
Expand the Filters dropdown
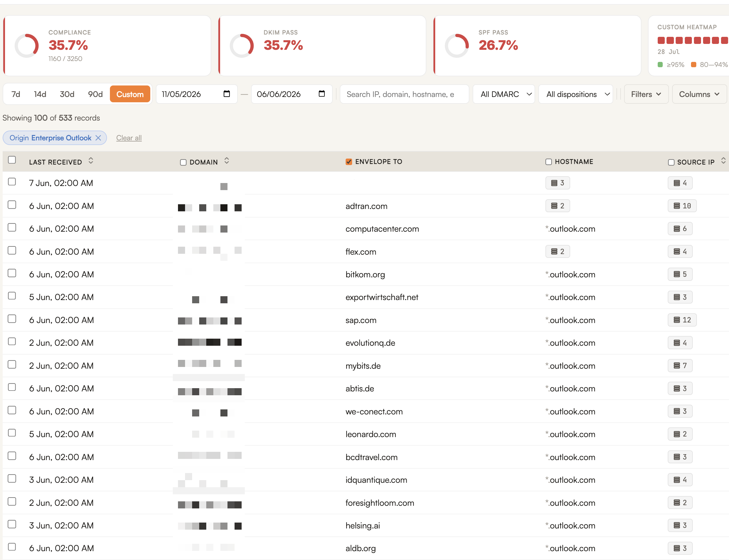[x=646, y=94]
